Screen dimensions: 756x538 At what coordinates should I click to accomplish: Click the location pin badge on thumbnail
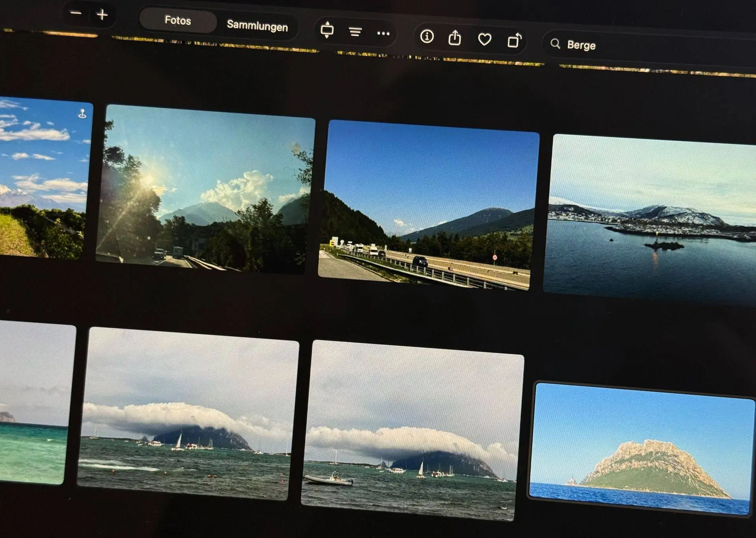[x=82, y=114]
